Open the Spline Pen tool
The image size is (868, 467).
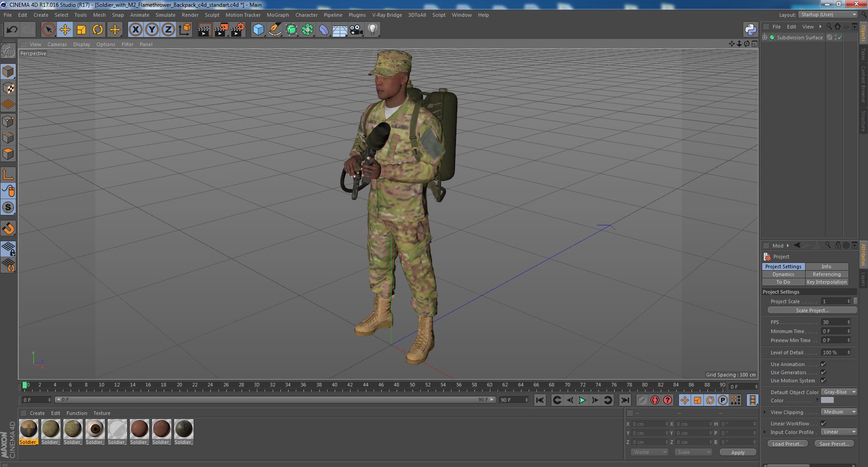pos(275,30)
